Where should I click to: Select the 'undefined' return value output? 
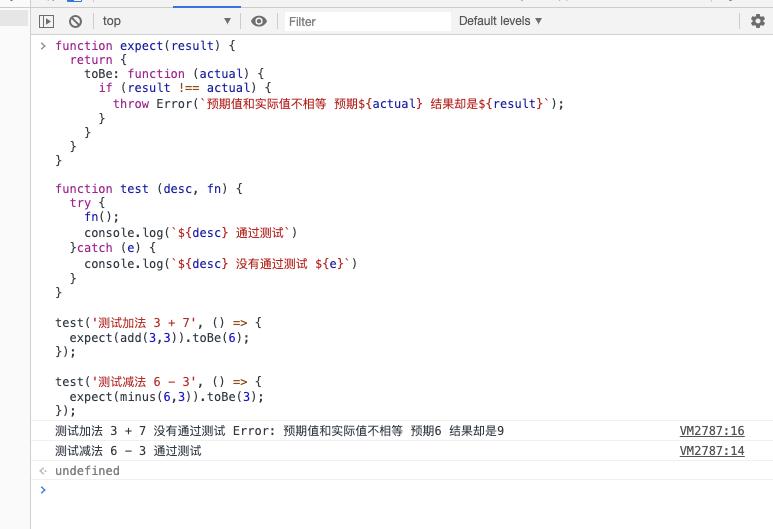point(87,471)
